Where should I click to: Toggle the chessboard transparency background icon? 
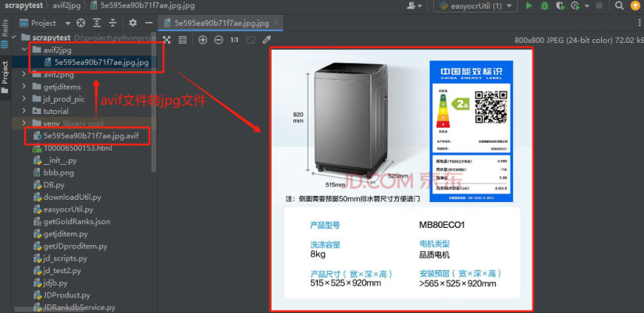point(167,40)
